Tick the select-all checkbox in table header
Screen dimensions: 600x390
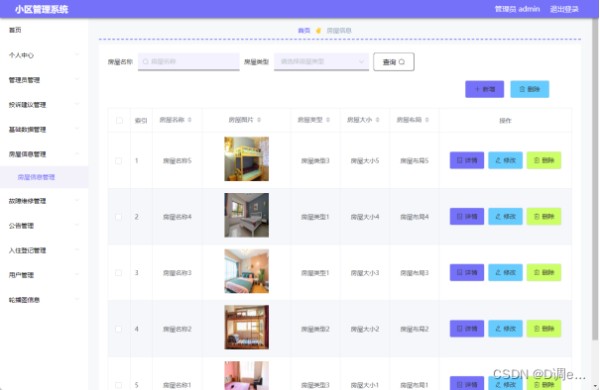tap(119, 121)
